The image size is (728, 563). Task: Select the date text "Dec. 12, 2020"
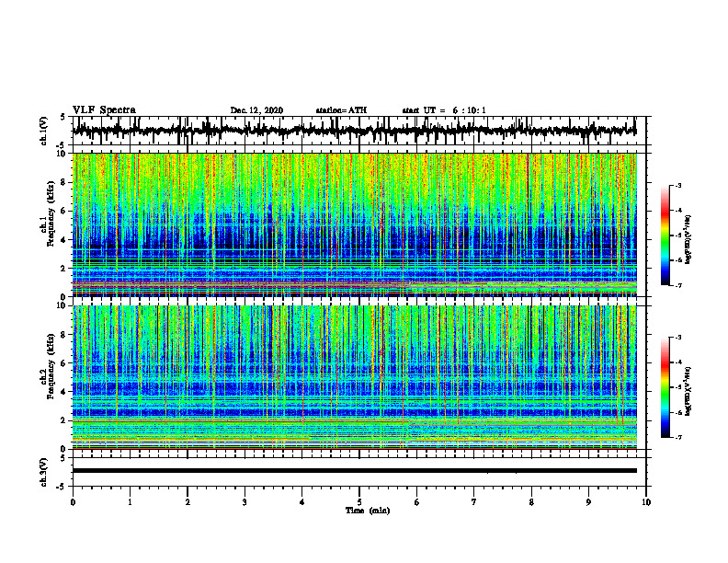click(x=256, y=110)
